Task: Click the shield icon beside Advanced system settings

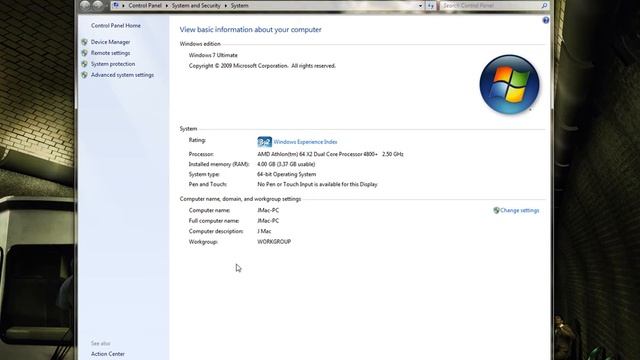Action: click(84, 75)
